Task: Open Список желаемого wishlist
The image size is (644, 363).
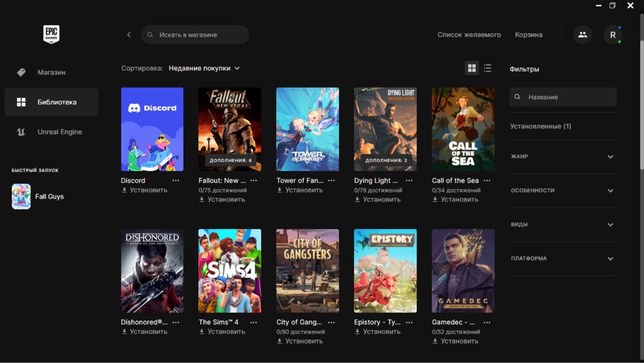Action: point(469,35)
